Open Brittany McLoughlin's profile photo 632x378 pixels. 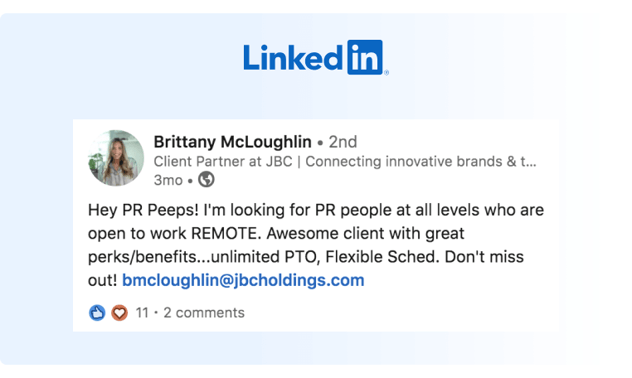[x=116, y=158]
